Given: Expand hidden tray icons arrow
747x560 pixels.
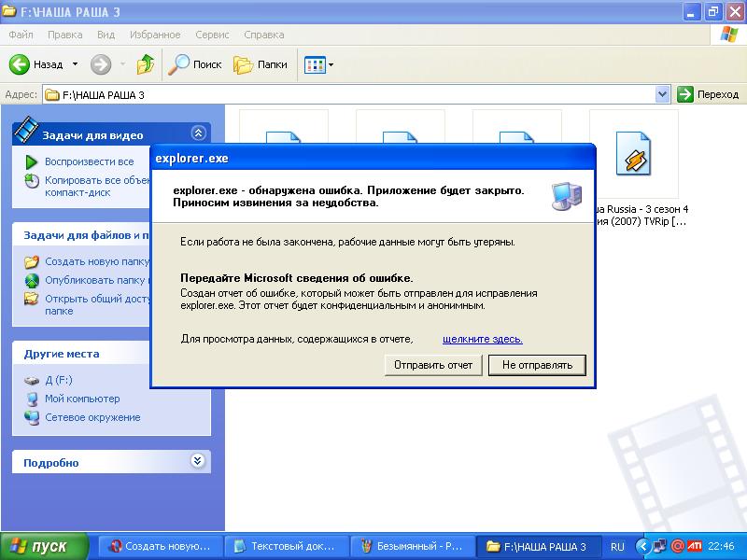Looking at the screenshot, I should point(643,546).
